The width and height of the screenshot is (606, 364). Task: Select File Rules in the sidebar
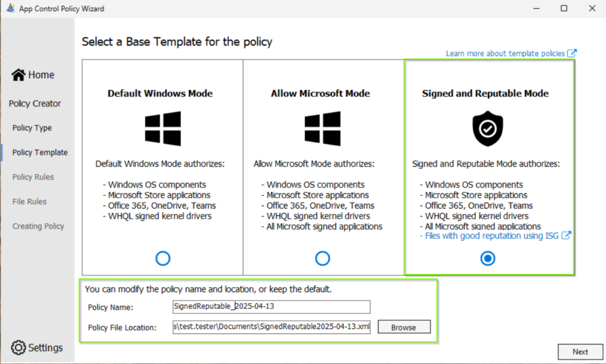[29, 202]
